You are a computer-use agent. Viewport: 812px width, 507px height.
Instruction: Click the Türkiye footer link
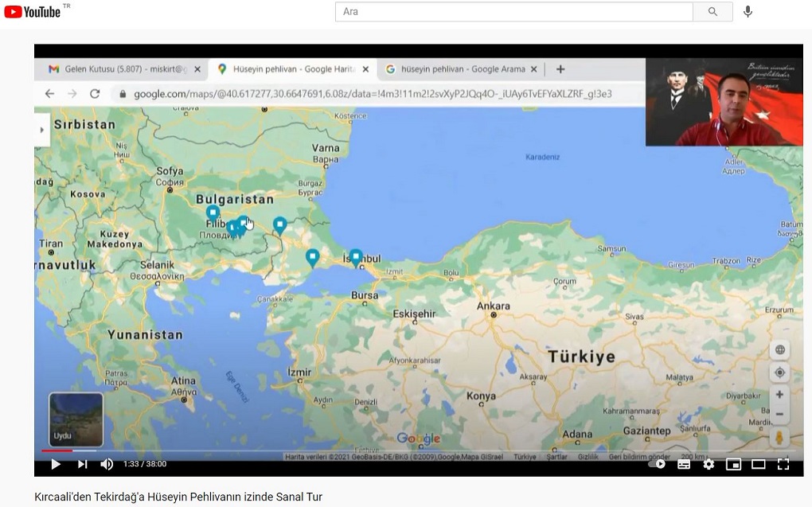525,457
